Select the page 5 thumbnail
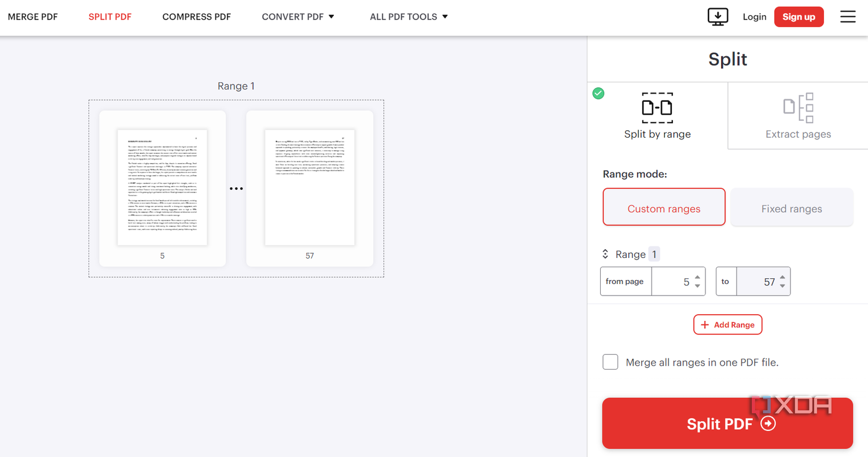Viewport: 868px width, 457px height. [x=163, y=189]
